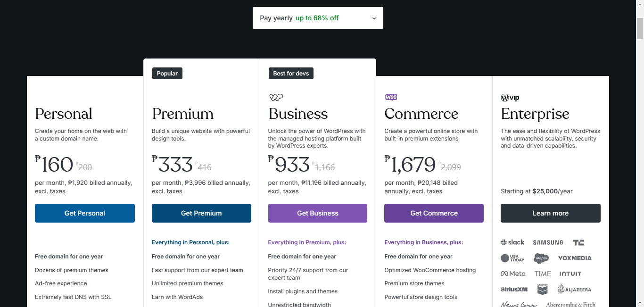Click the Samsung logo
The width and height of the screenshot is (644, 307).
[548, 242]
